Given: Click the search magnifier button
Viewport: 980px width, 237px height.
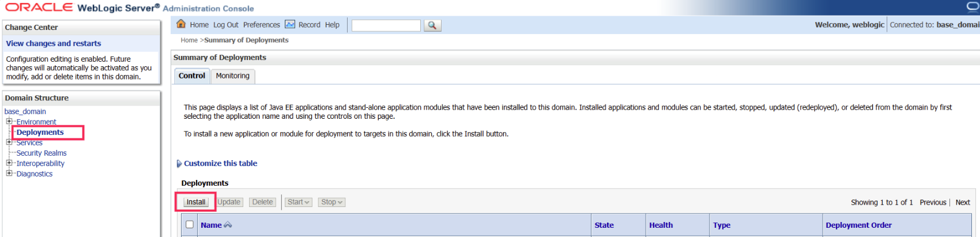Looking at the screenshot, I should pos(432,25).
